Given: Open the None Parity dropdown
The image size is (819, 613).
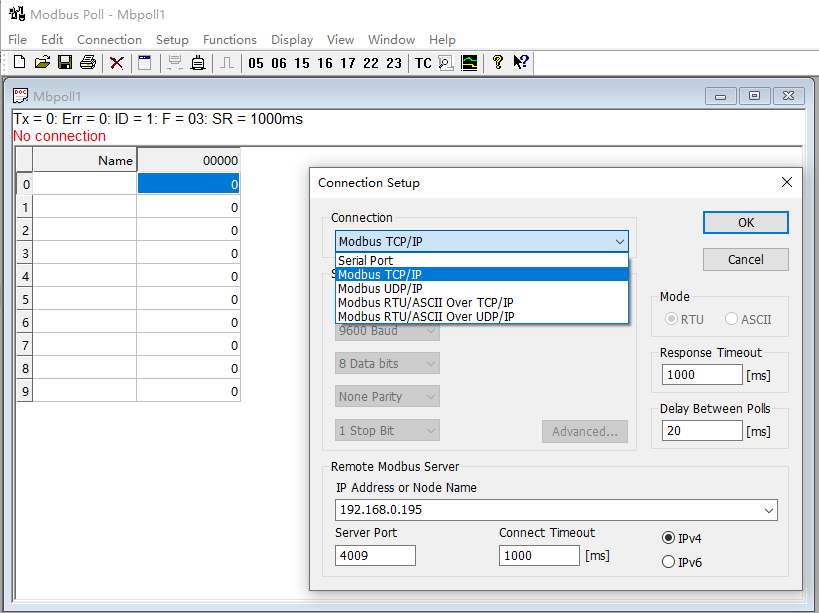Looking at the screenshot, I should 387,396.
